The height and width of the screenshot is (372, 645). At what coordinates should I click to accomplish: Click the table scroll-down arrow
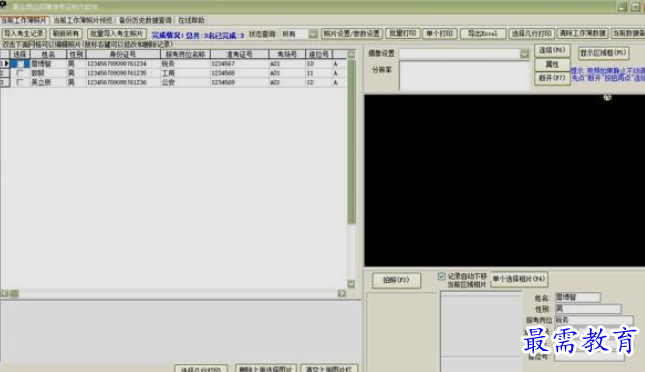click(351, 284)
